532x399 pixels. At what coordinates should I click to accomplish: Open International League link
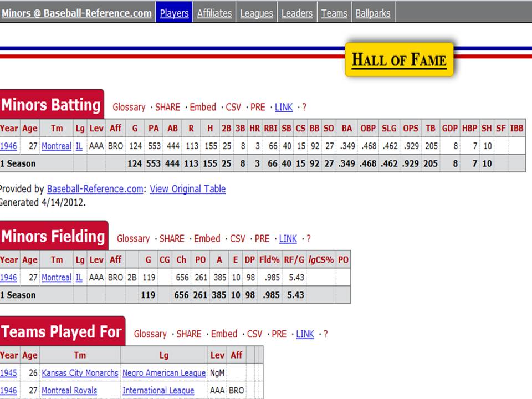pos(158,391)
